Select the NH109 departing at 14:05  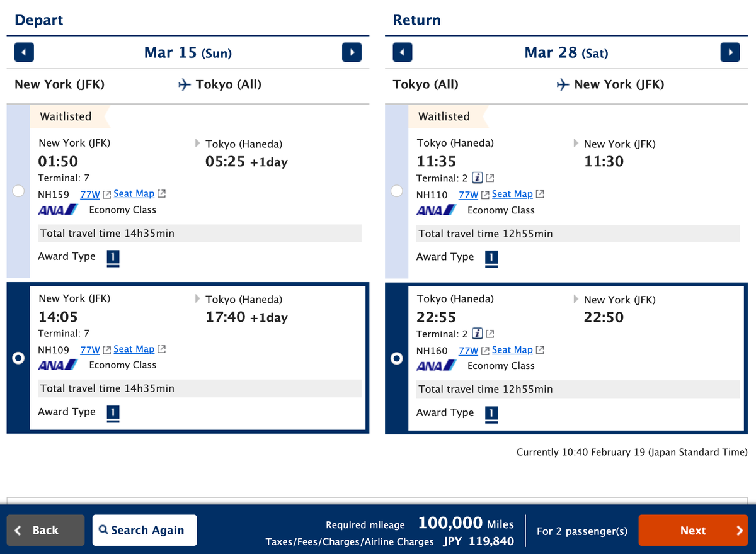[x=18, y=358]
